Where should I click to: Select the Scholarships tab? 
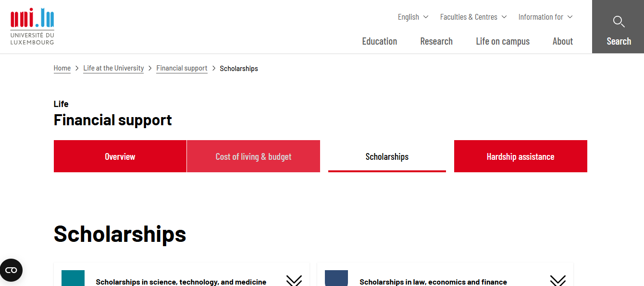(x=387, y=156)
